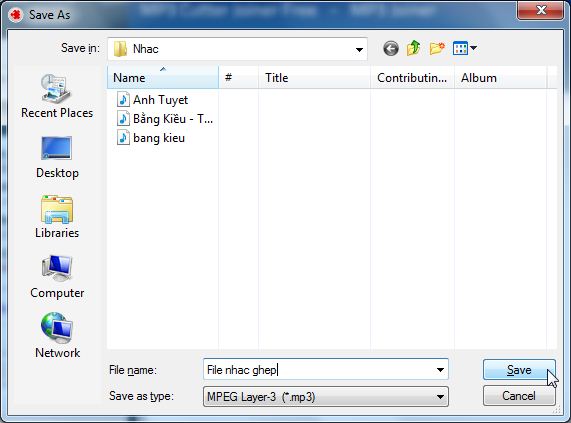The height and width of the screenshot is (423, 571).
Task: Open View menu dropdown arrow
Action: (473, 48)
